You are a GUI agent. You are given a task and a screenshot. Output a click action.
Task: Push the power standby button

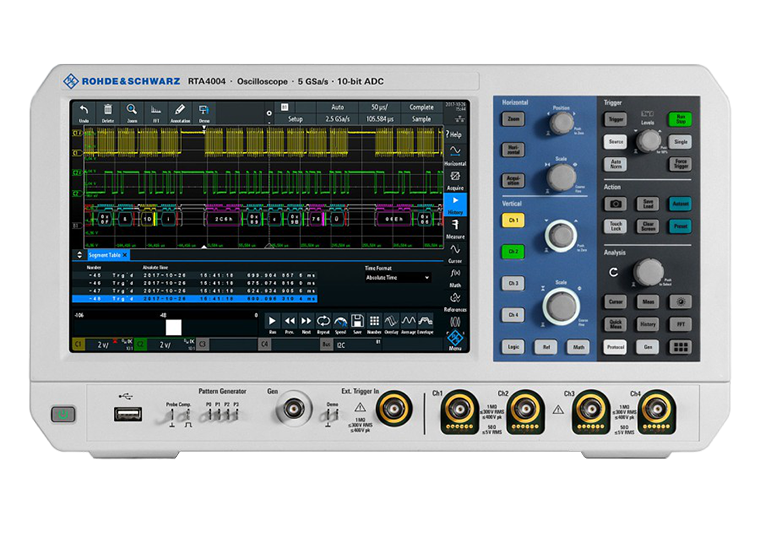pos(63,414)
